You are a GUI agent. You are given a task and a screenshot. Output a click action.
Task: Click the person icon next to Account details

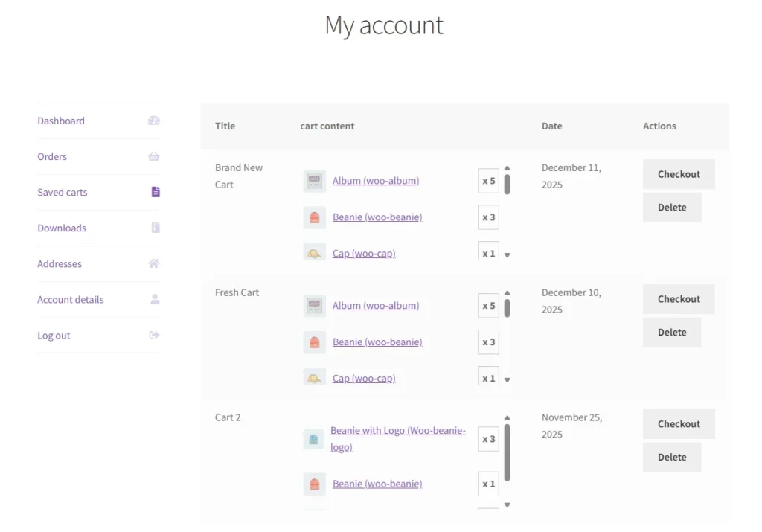pos(153,299)
